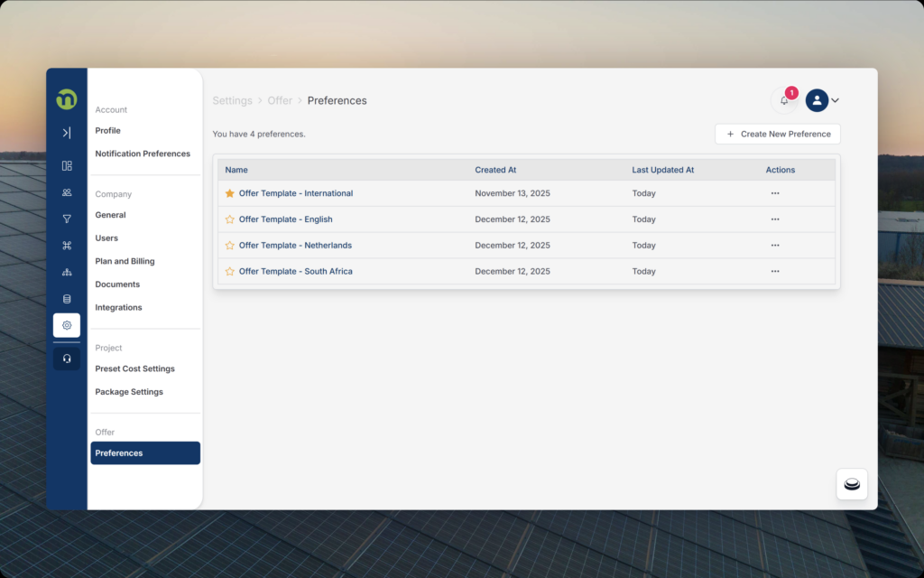
Task: Open the Integrations settings page
Action: (118, 307)
